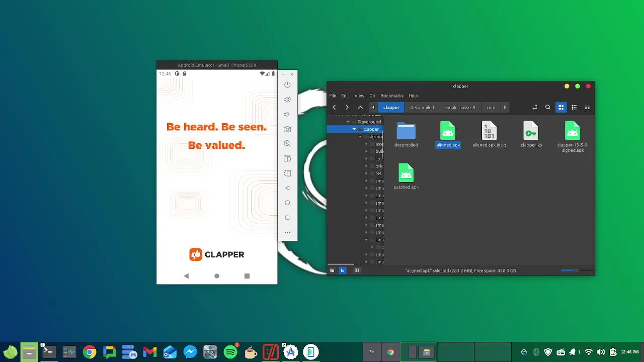Select clapper-13-5-0-signed.apk file
Viewport: 644px width, 362px height.
[573, 137]
